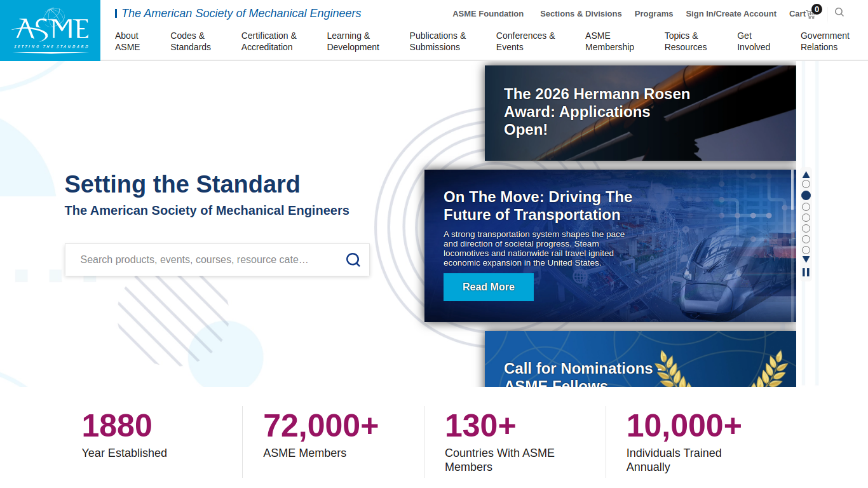Expand the Get Involved menu
Image resolution: width=868 pixels, height=488 pixels.
[754, 41]
